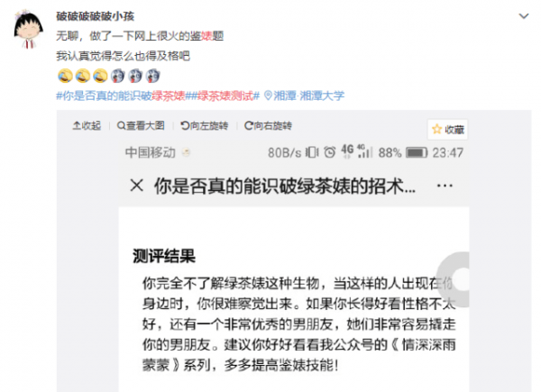Open the three-dot more menu in screenshot
Screen dimensions: 541x392
click(445, 186)
